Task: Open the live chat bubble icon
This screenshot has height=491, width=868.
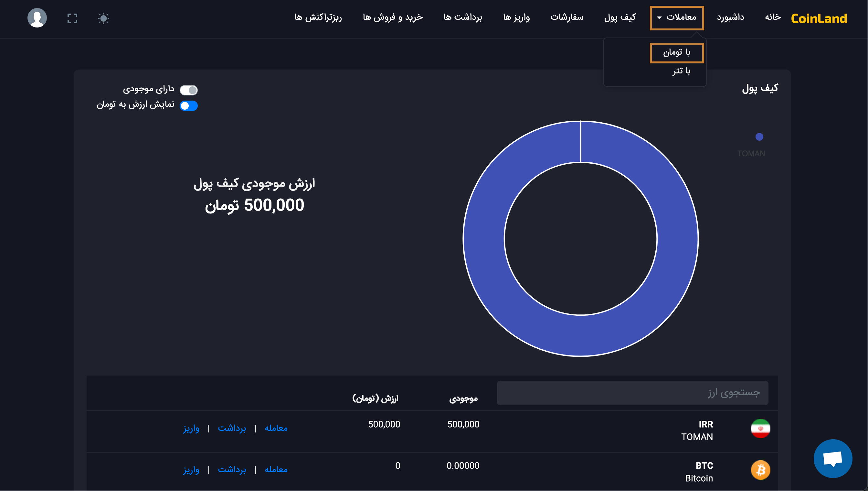Action: point(833,458)
